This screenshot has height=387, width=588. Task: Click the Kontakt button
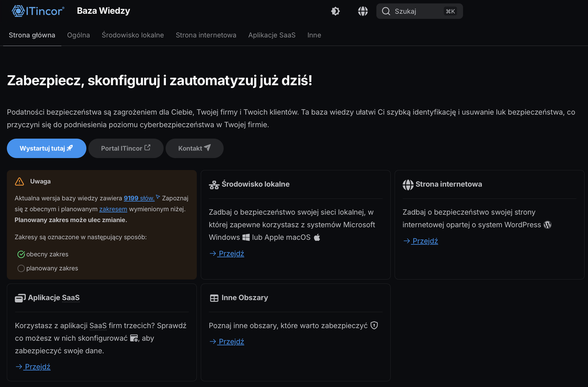(194, 148)
